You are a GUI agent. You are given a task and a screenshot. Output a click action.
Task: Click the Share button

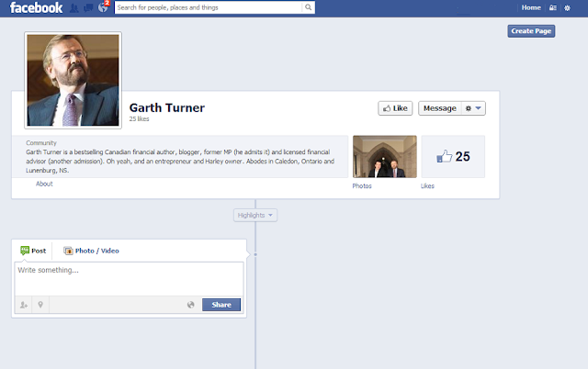coord(221,305)
